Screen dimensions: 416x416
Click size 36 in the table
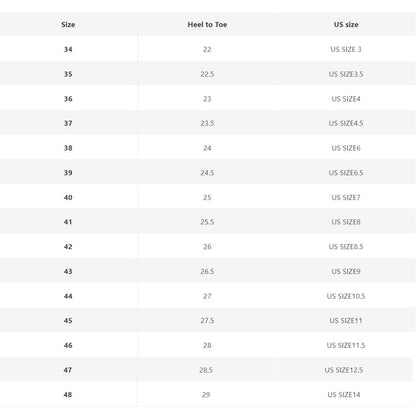click(68, 99)
